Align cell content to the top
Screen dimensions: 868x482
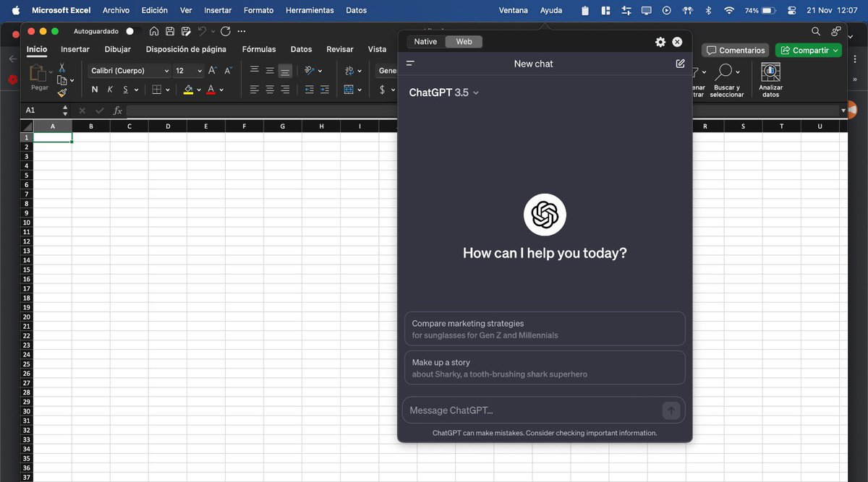[255, 70]
